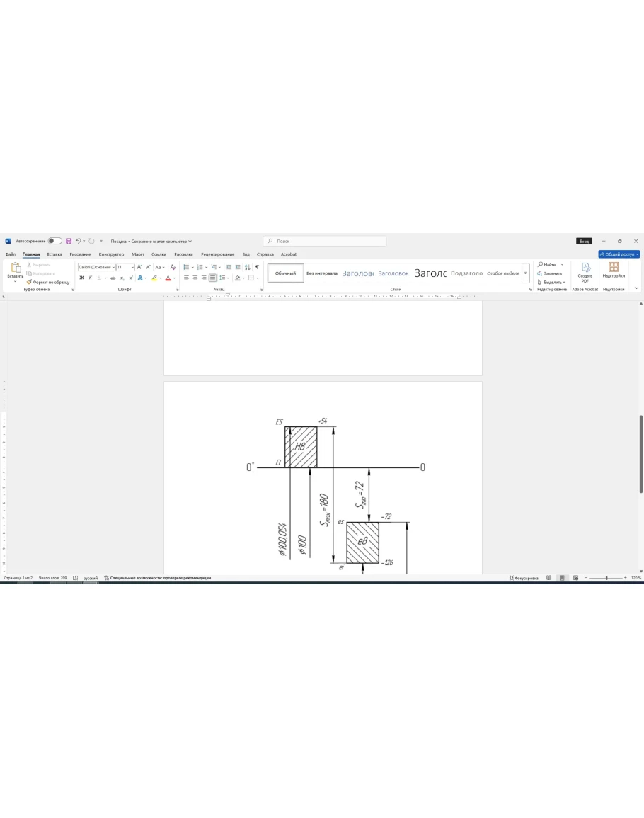Click the Создать PDF Acrobat icon
This screenshot has width=644, height=818.
pos(585,271)
